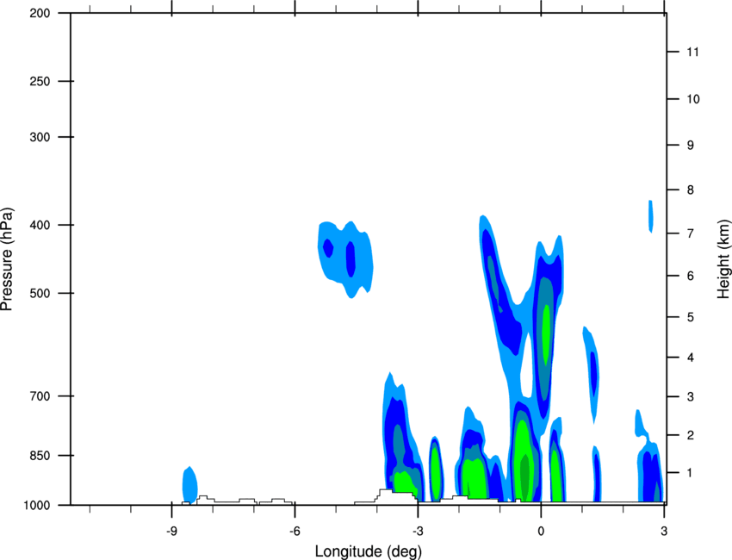Pick the 2 km height label
This screenshot has height=560, width=732.
[690, 435]
